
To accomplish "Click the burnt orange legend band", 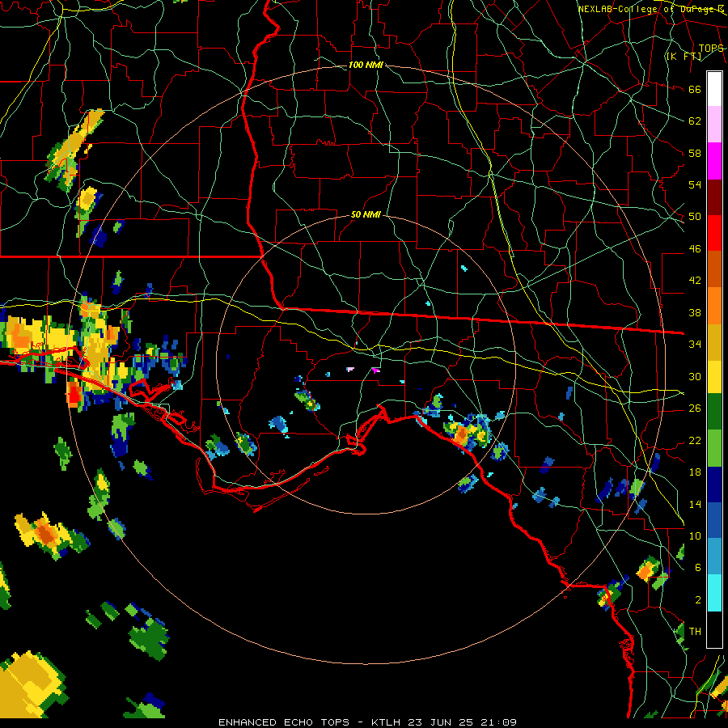I will (x=714, y=269).
